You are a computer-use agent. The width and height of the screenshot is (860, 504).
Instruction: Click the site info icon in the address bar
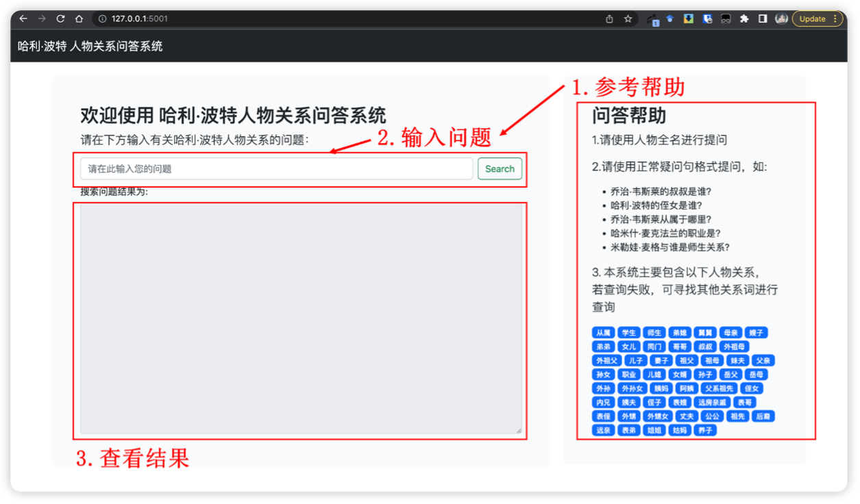point(102,18)
